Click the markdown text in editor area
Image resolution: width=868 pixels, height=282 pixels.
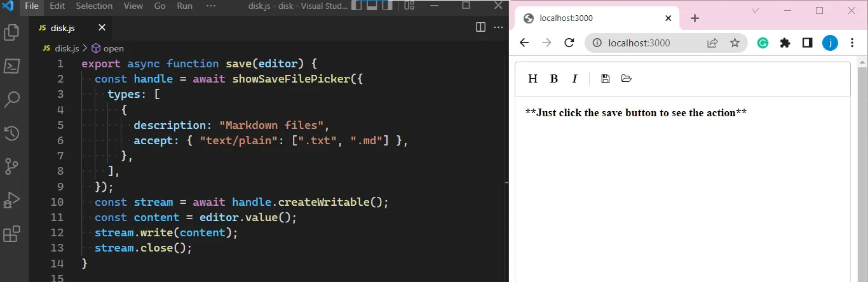pyautogui.click(x=635, y=113)
